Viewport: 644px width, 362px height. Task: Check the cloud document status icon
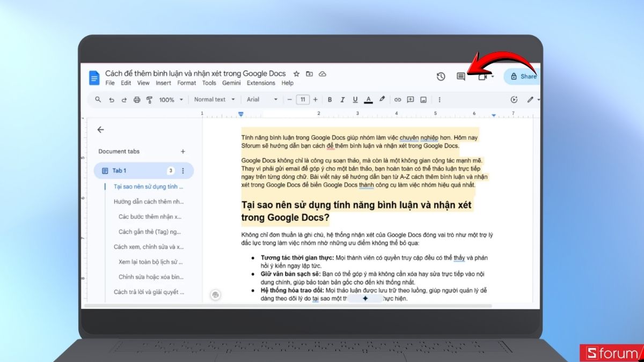(x=322, y=73)
